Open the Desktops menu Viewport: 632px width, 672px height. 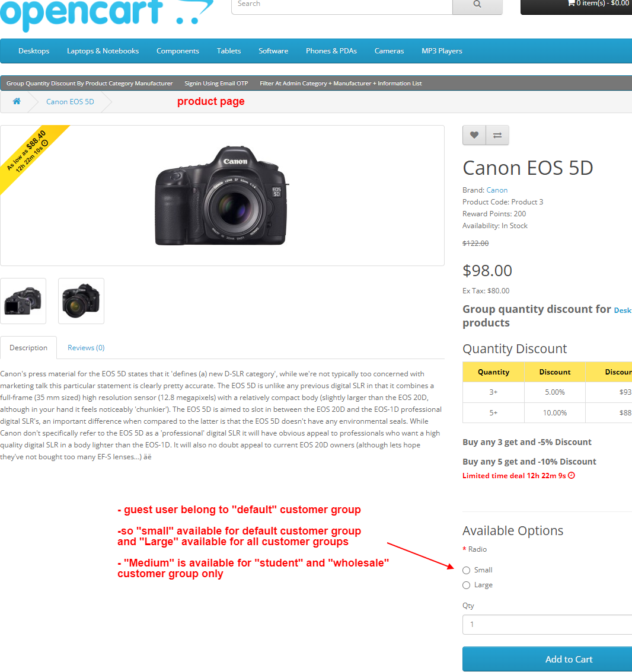[34, 50]
